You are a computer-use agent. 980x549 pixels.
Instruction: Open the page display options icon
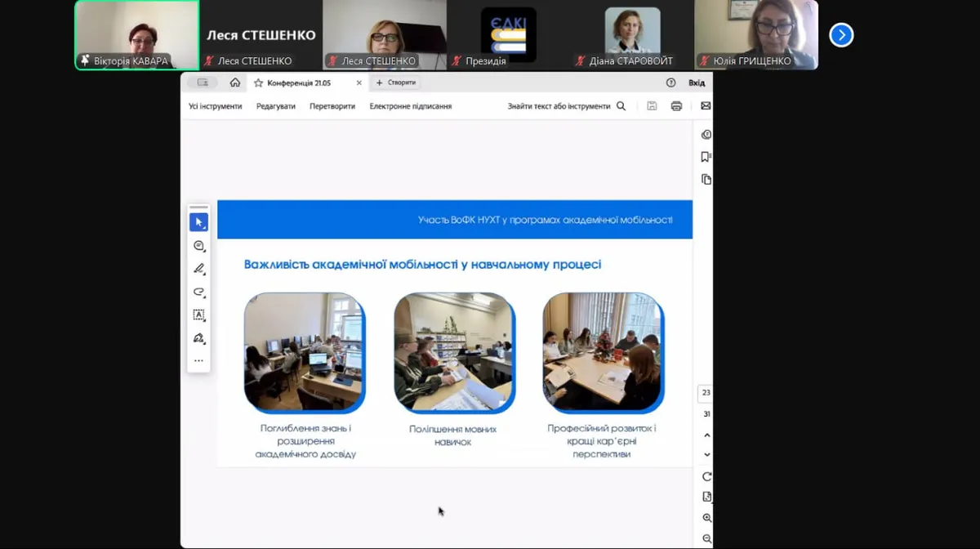(x=707, y=497)
